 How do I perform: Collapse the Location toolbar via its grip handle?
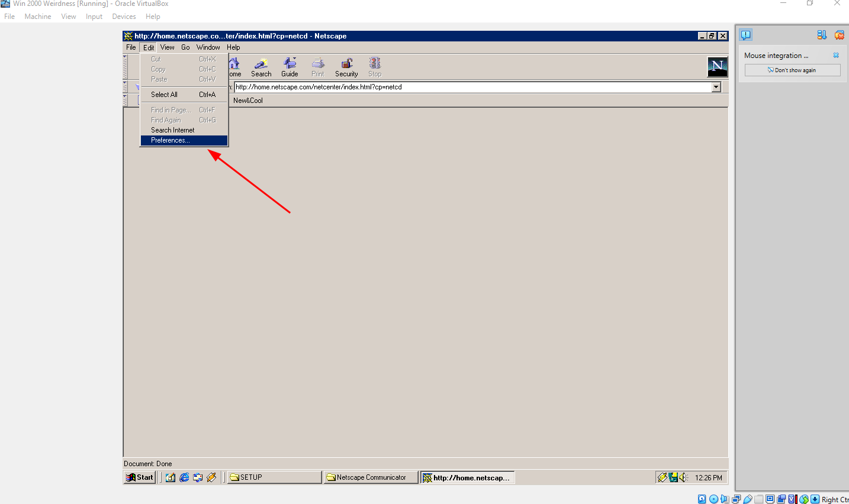[125, 87]
